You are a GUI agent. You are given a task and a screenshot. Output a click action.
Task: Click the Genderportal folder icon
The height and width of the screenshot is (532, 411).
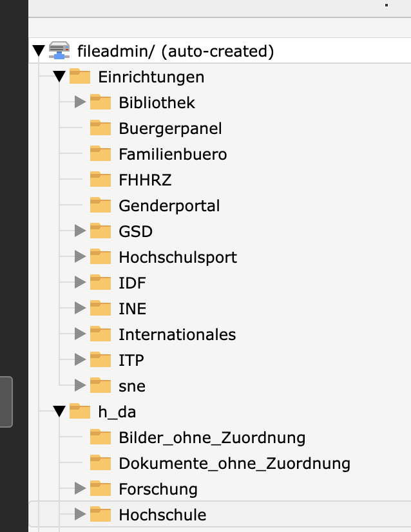point(100,205)
